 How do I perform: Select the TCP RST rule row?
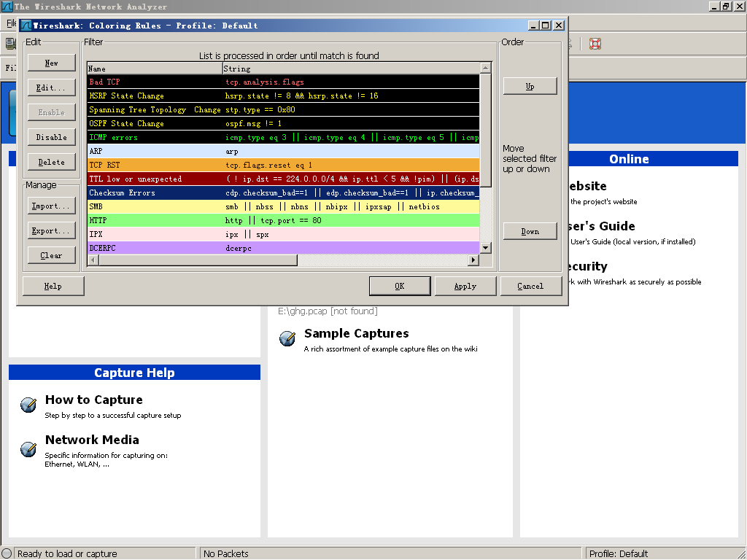284,166
